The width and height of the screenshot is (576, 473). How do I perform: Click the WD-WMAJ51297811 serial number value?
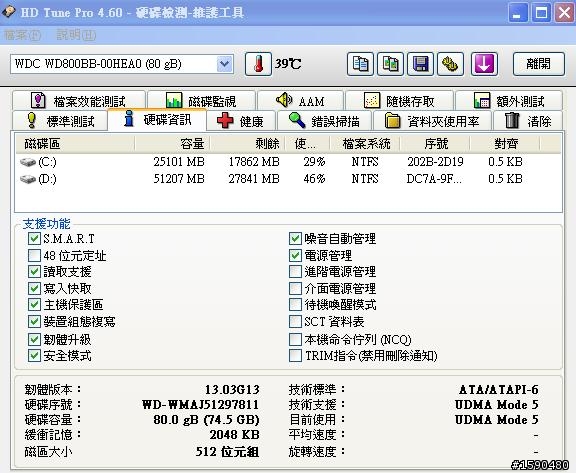click(201, 405)
